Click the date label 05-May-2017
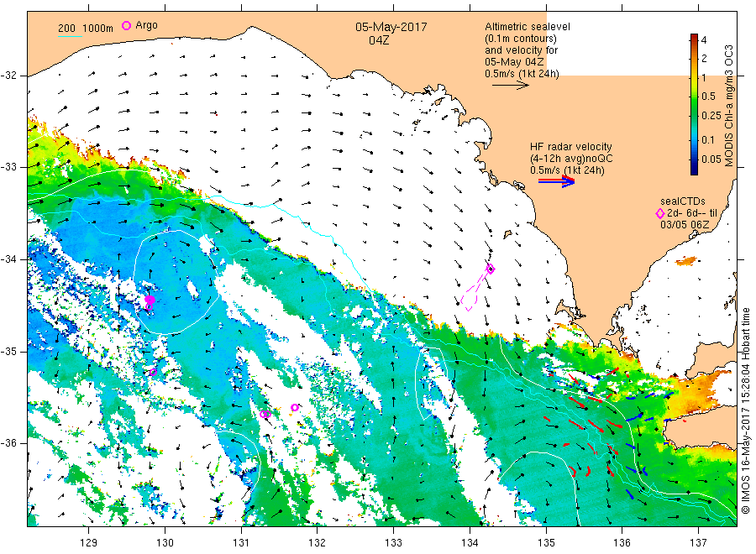The height and width of the screenshot is (554, 756). [x=391, y=27]
